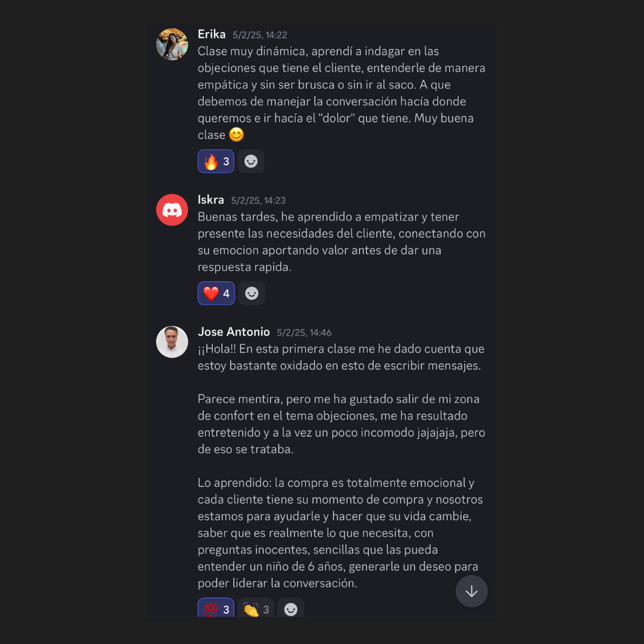Viewport: 644px width, 644px height.
Task: Add a reaction to Erika's message
Action: pos(250,161)
